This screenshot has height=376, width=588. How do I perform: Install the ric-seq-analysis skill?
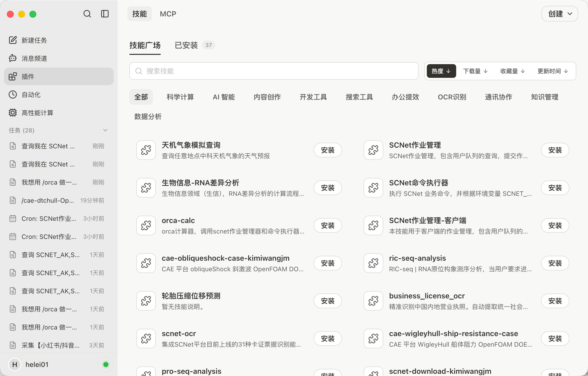tap(555, 263)
